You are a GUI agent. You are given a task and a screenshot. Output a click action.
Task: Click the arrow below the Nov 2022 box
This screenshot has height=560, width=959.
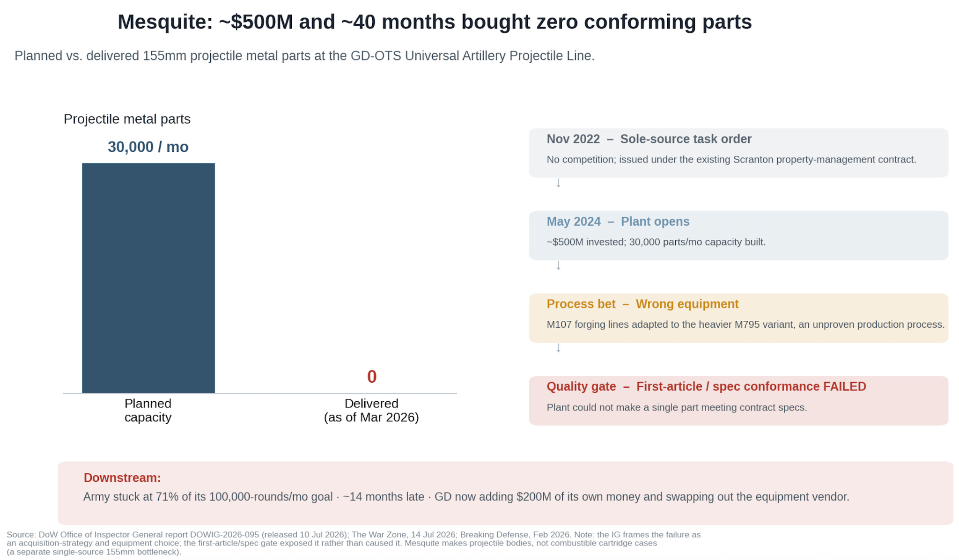coord(558,183)
